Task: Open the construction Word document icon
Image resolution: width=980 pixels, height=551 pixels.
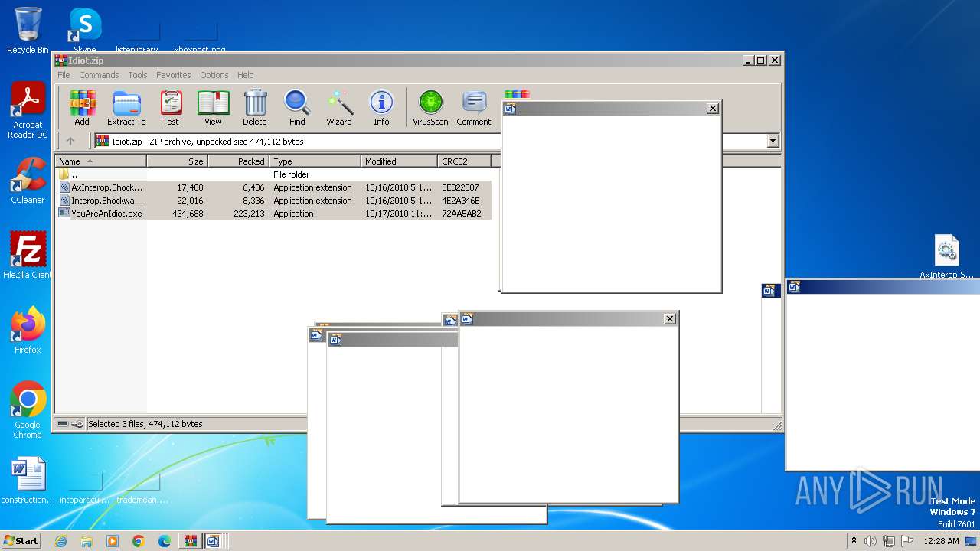Action: click(x=28, y=481)
